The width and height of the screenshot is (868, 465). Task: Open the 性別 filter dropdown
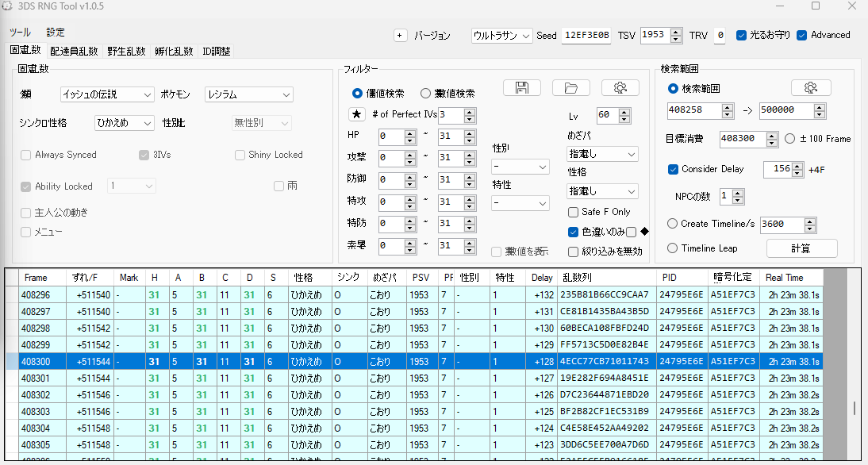(520, 166)
